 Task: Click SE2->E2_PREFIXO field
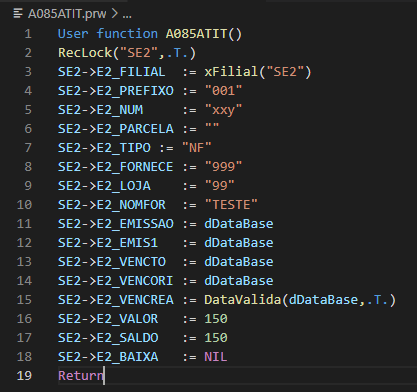(116, 91)
